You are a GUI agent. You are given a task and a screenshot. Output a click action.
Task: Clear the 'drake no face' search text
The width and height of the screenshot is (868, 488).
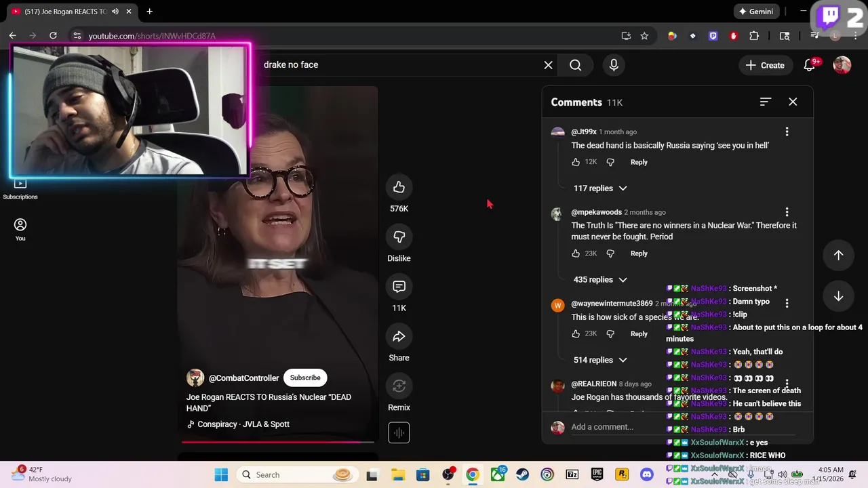tap(548, 65)
